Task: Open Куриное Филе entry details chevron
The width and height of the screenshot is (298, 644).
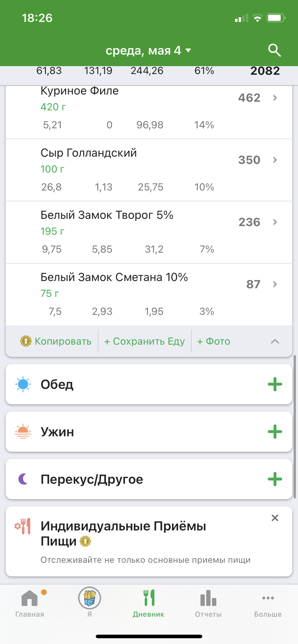Action: coord(275,98)
